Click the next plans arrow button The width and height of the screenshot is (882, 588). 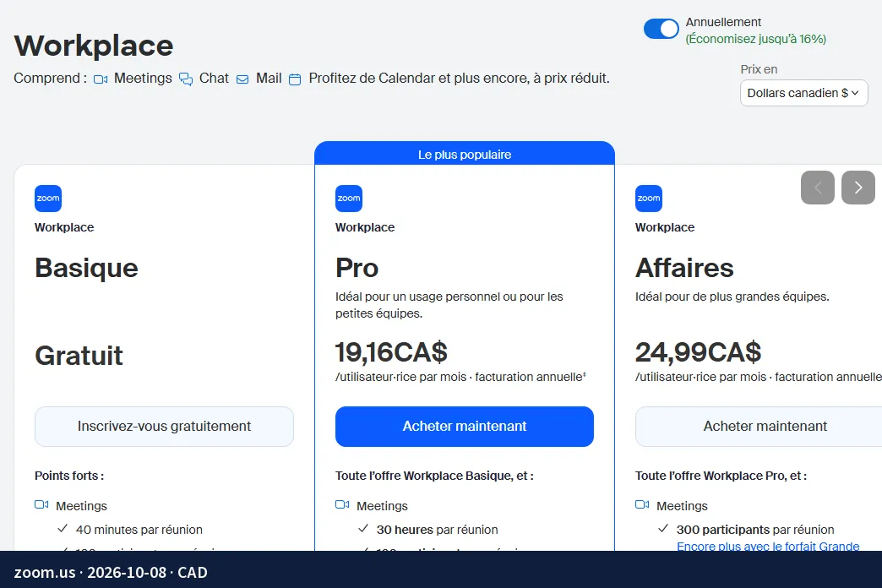pyautogui.click(x=857, y=188)
